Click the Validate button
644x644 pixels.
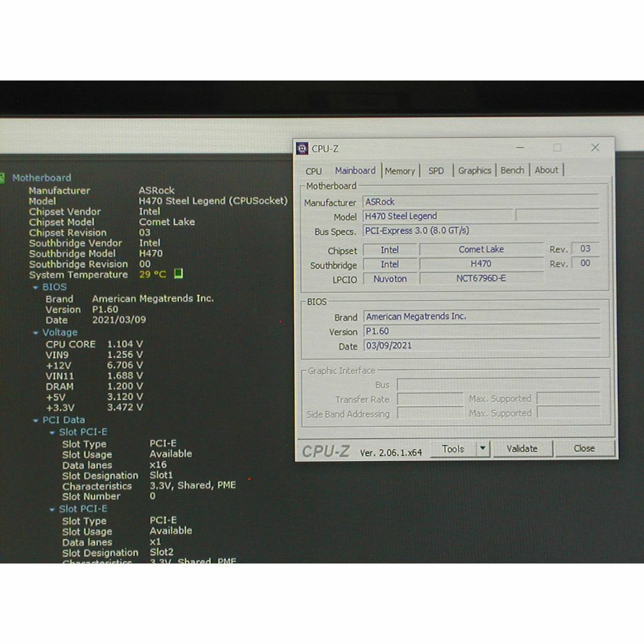(x=522, y=448)
